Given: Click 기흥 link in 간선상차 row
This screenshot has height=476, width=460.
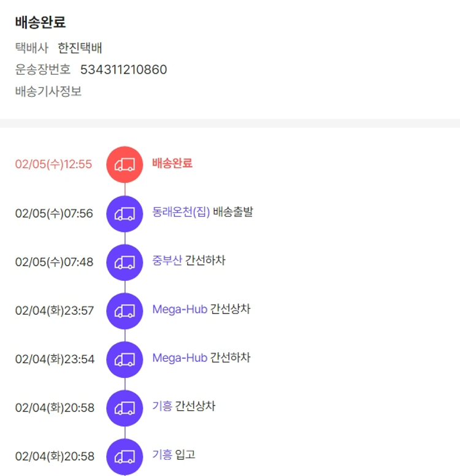Looking at the screenshot, I should coord(162,406).
